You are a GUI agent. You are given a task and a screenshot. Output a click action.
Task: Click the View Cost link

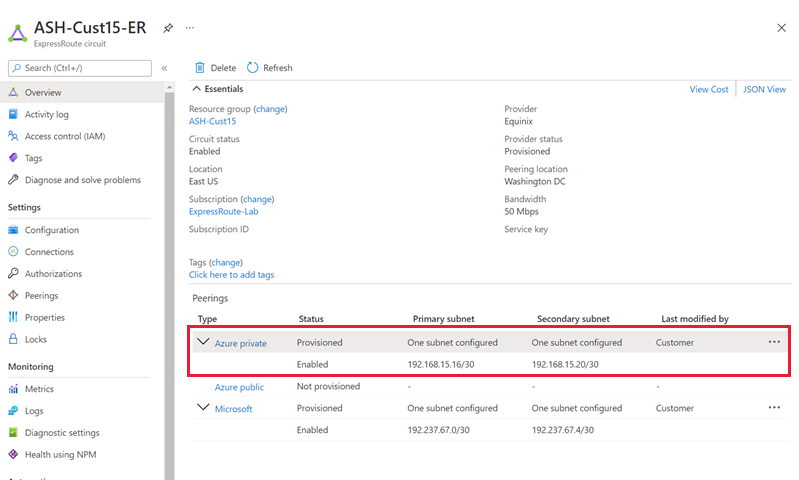point(709,89)
